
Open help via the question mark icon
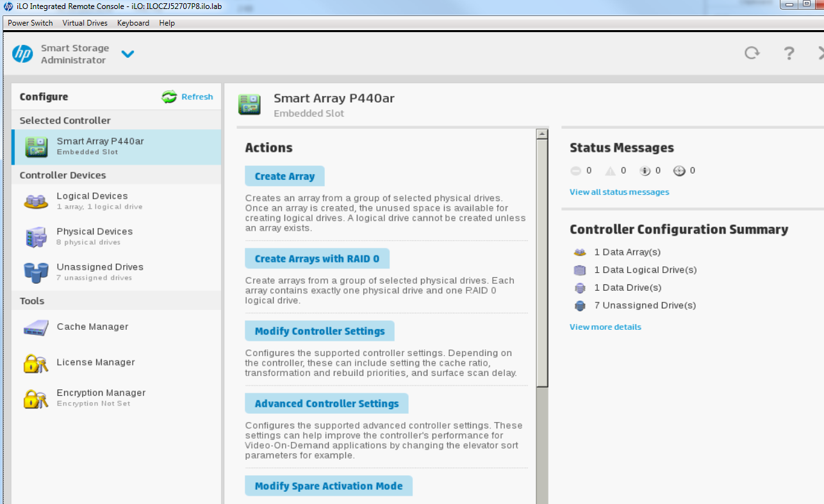(x=789, y=53)
